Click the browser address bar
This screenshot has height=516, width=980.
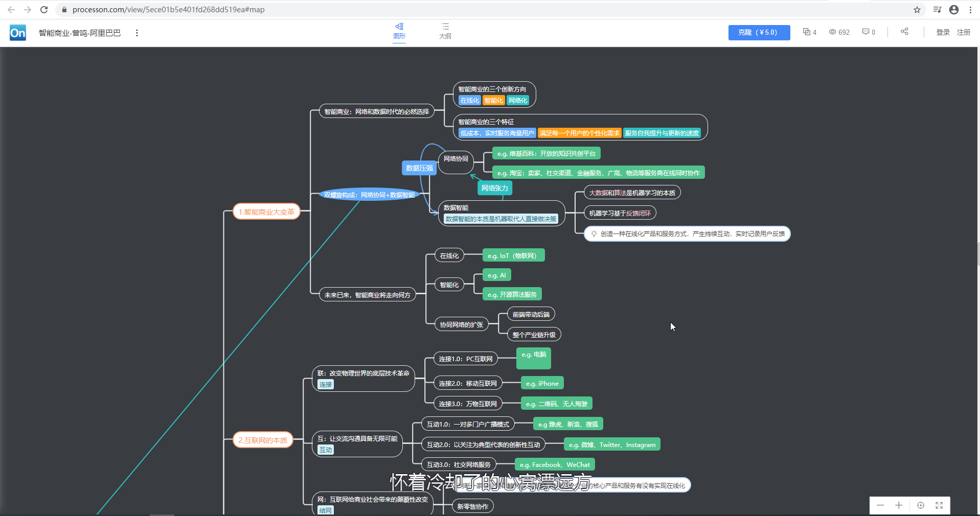pyautogui.click(x=204, y=9)
